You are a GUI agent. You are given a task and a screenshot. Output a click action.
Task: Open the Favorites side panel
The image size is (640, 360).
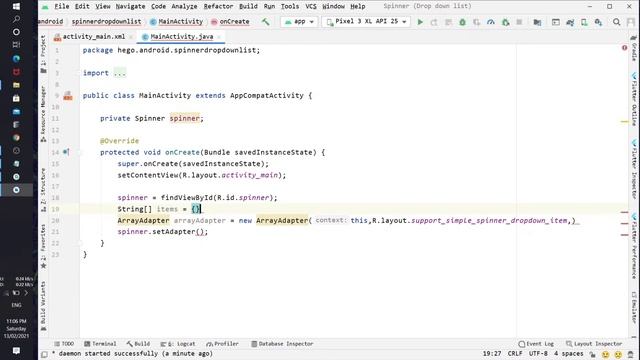(x=43, y=246)
